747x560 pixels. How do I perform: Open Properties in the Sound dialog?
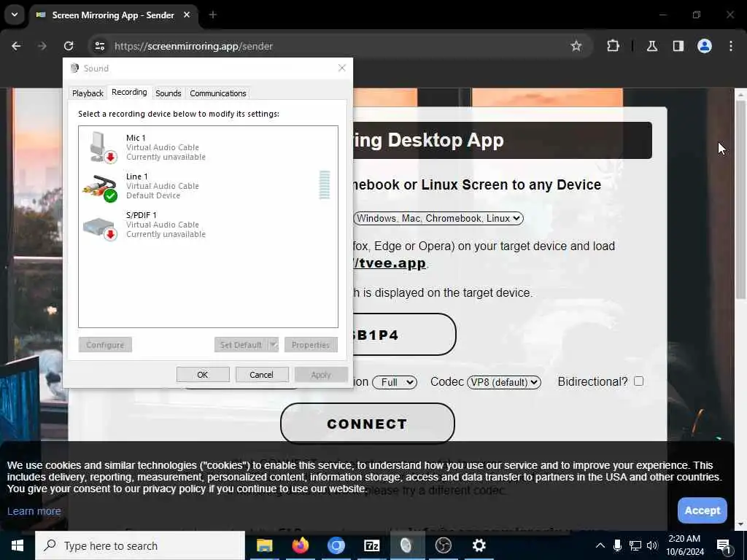coord(311,345)
